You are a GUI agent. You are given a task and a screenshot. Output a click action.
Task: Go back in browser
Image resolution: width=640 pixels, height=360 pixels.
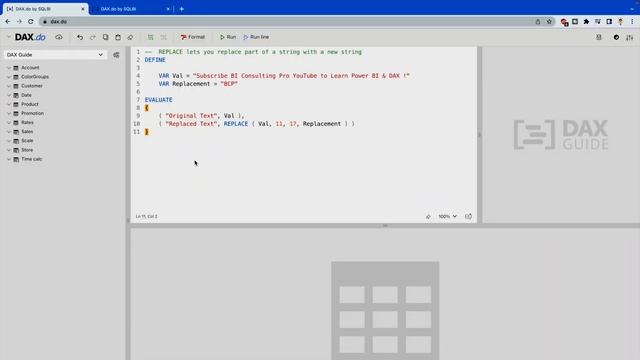pyautogui.click(x=8, y=22)
